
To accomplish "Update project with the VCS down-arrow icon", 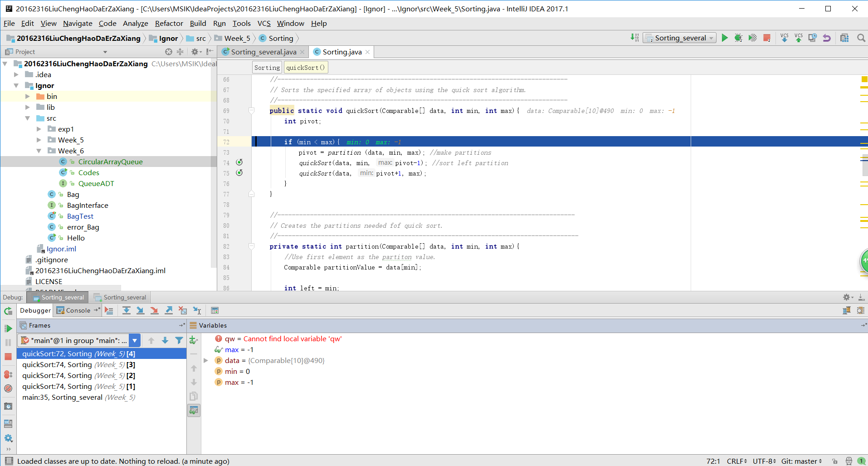I will tap(785, 38).
